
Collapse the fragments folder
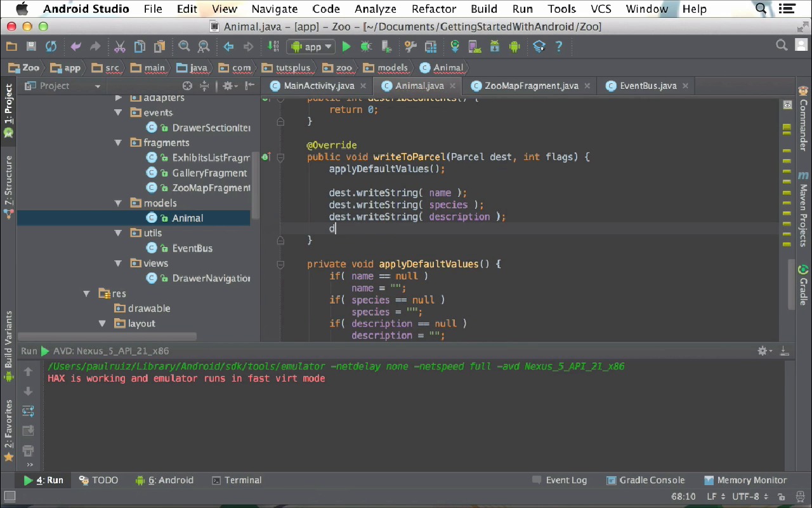point(118,143)
